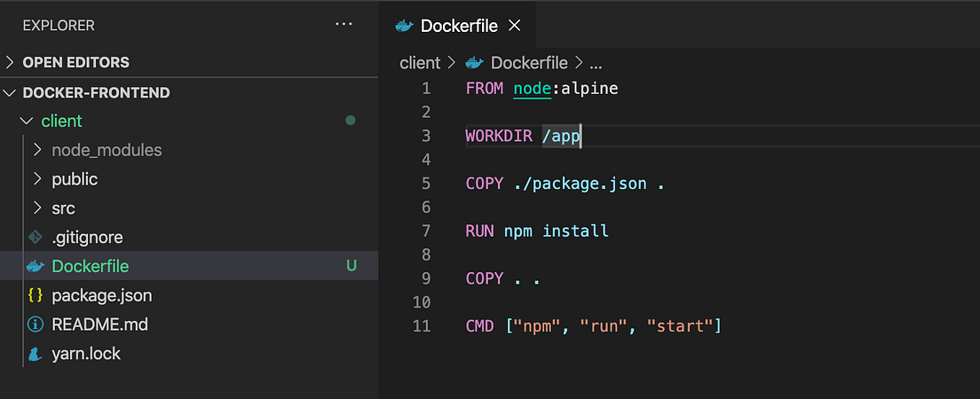
Task: Collapse the DOCKER-FRONTEND root folder
Action: click(10, 93)
